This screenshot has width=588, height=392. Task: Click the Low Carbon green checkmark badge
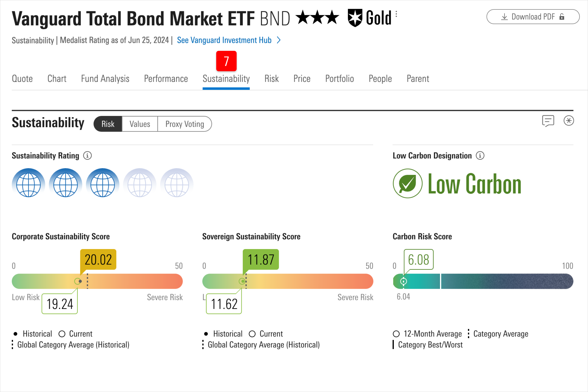tap(408, 184)
